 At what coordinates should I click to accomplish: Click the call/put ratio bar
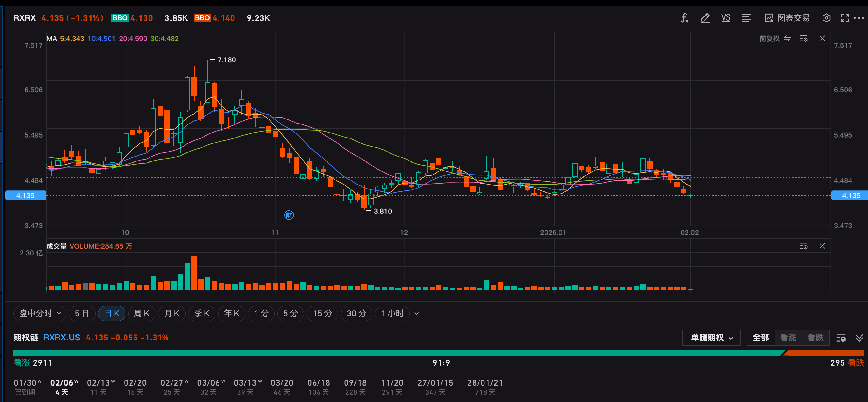tap(438, 353)
